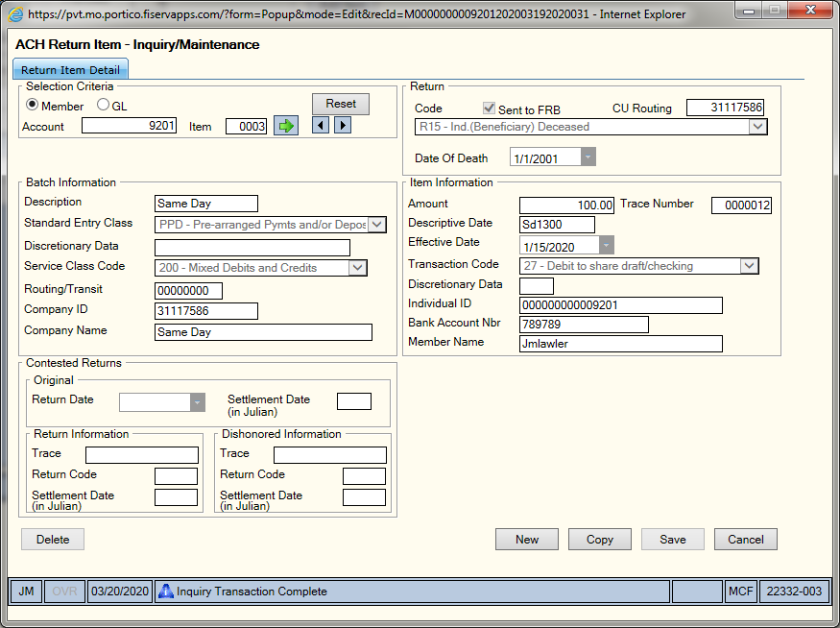This screenshot has height=628, width=840.
Task: Open the Date Of Death date picker
Action: pos(588,157)
